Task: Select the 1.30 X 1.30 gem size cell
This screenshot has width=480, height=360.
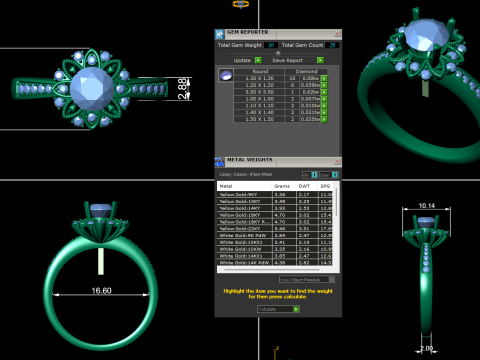Action: pos(259,78)
